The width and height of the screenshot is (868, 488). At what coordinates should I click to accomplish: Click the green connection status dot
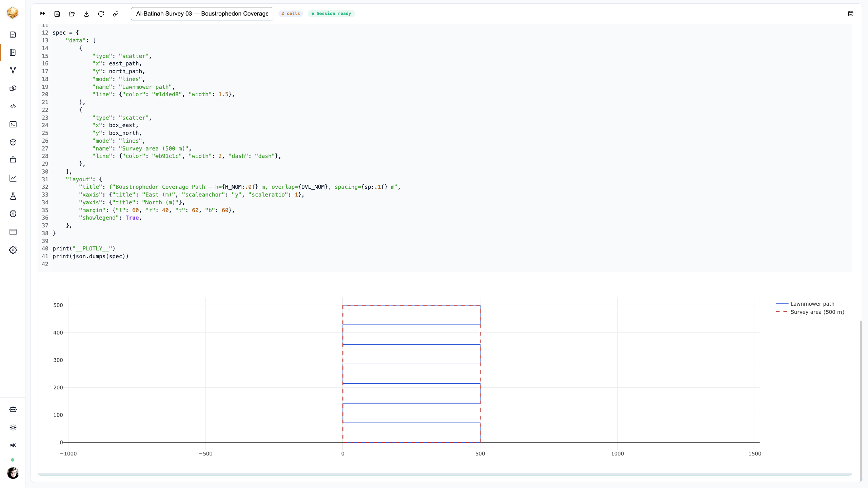[x=13, y=460]
